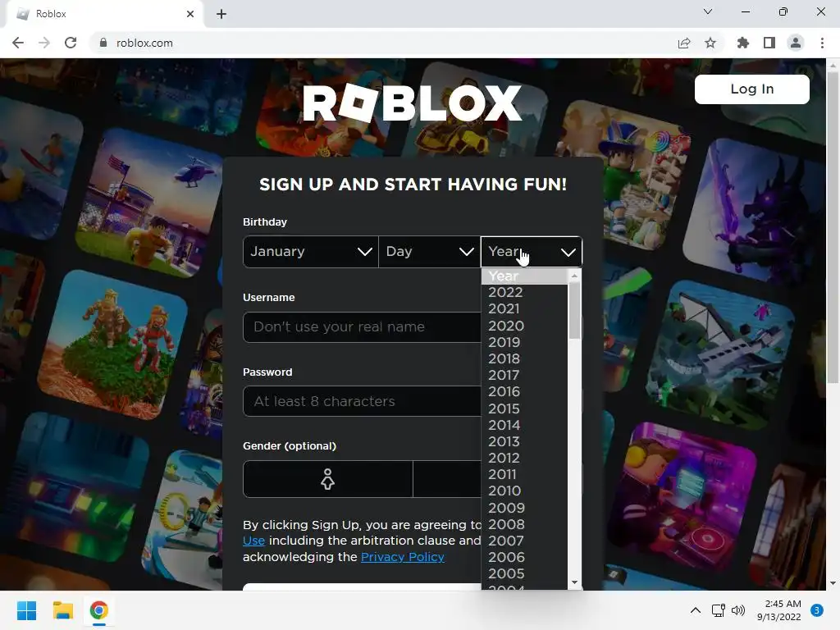
Task: Bookmark this page with the star
Action: point(710,43)
